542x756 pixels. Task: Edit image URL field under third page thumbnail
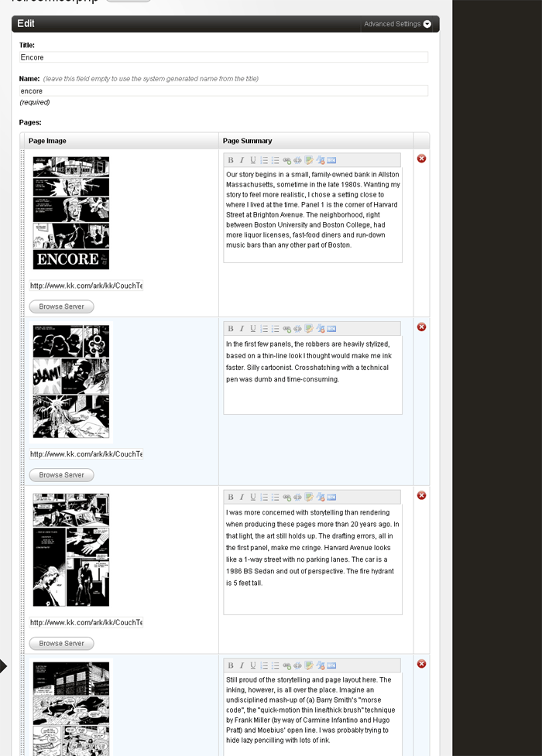[x=86, y=622]
